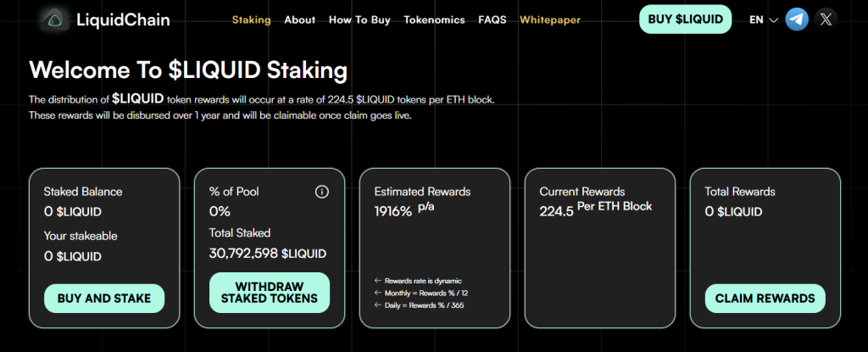Open the FAQS menu link
868x352 pixels.
[x=492, y=20]
